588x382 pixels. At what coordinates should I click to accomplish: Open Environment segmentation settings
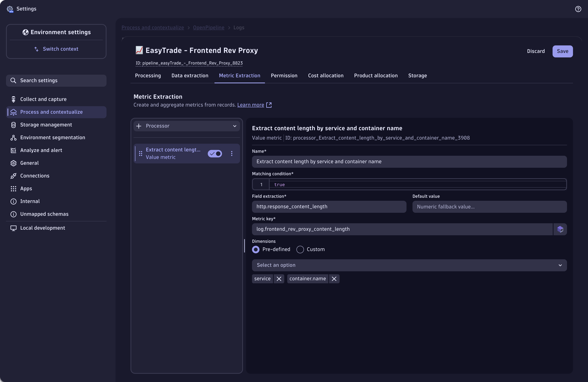tap(53, 137)
